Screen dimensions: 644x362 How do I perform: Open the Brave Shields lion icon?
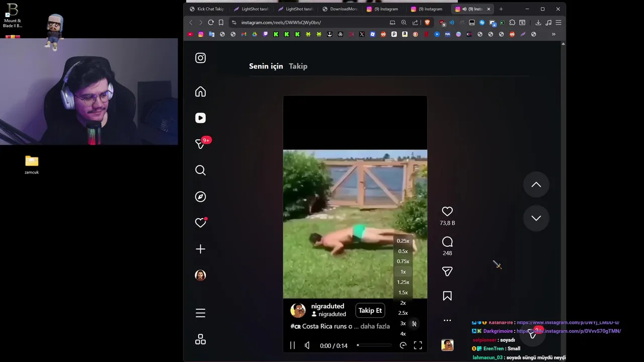coord(427,23)
